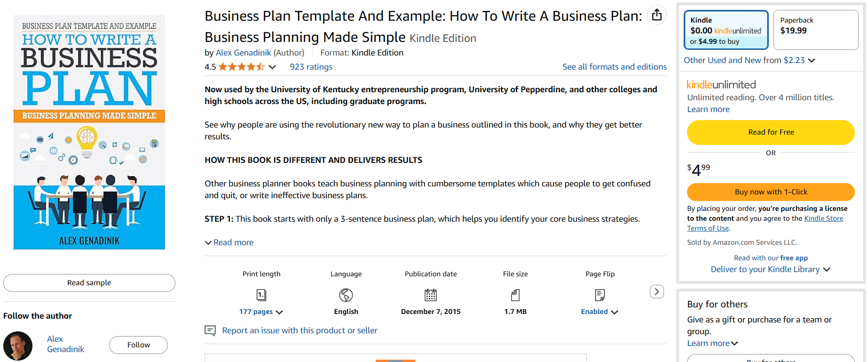Expand Other Used and New offers
868x362 pixels.
(749, 60)
